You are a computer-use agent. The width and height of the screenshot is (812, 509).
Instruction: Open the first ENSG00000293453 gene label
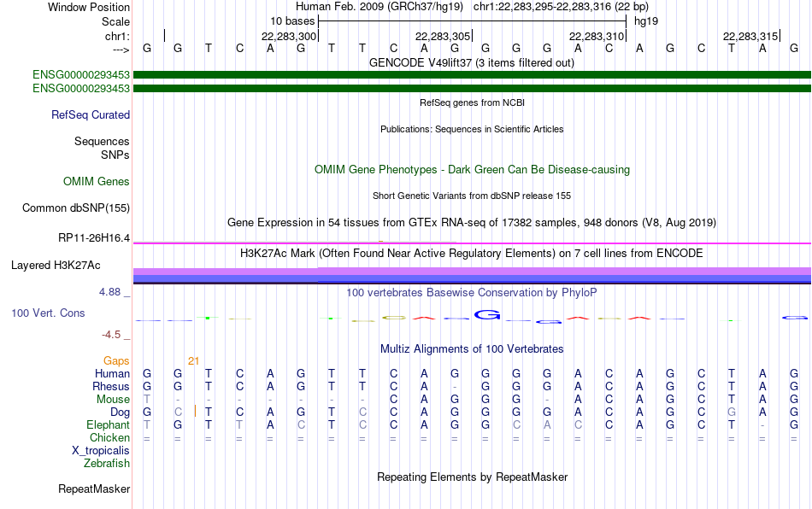click(81, 74)
